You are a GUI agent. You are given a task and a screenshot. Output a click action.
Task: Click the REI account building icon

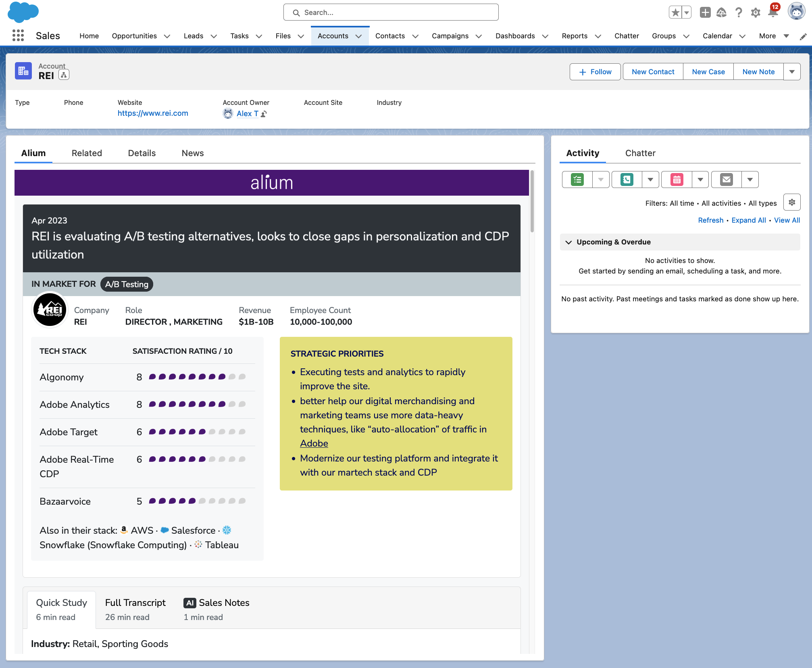tap(23, 71)
